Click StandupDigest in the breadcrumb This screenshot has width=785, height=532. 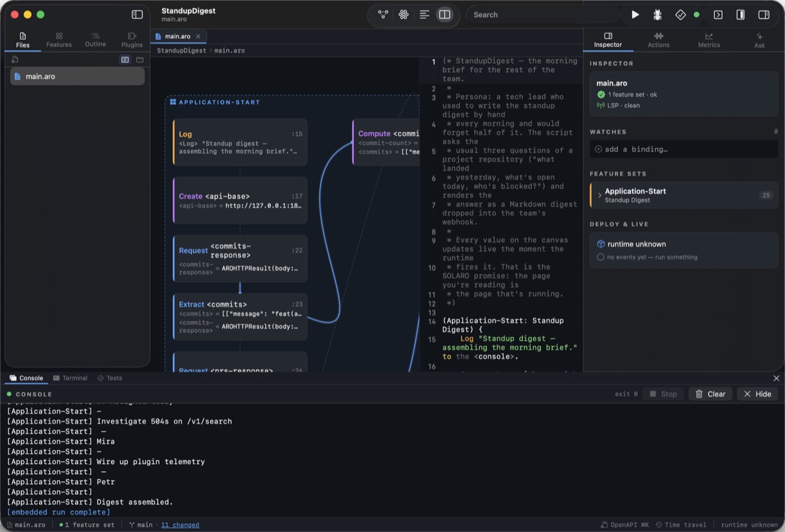(182, 50)
